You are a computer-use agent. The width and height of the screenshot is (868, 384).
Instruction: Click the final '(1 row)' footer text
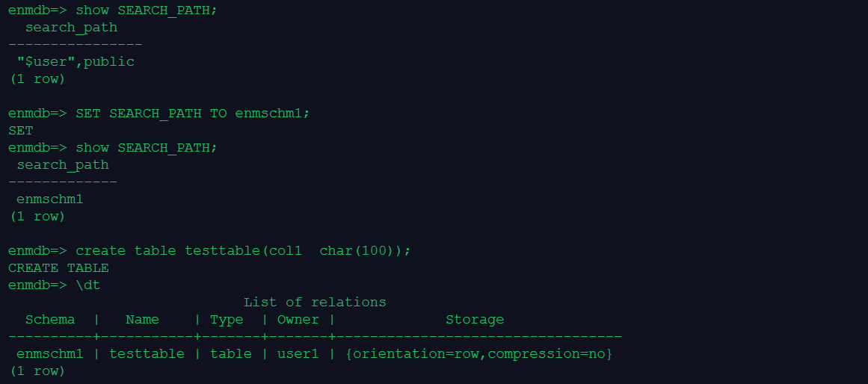pos(37,371)
